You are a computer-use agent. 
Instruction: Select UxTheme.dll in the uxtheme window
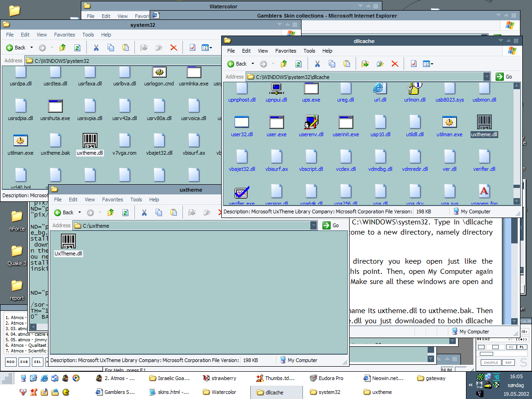(68, 245)
